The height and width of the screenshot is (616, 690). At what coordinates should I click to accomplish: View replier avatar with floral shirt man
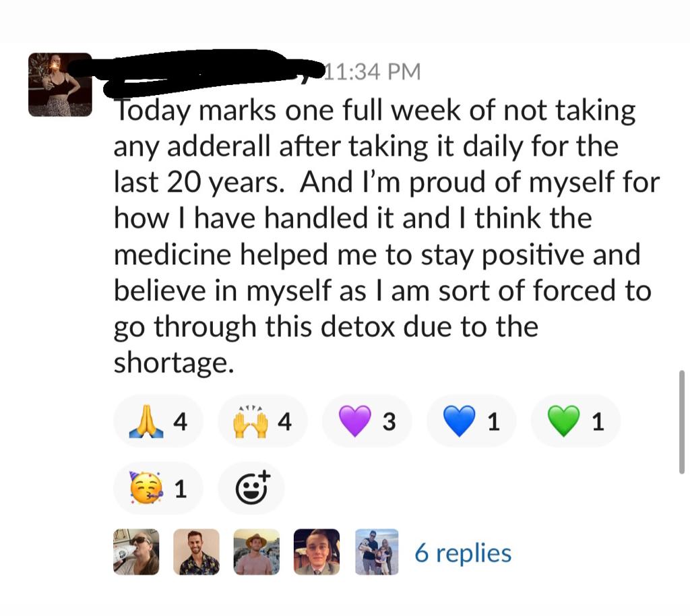click(196, 552)
